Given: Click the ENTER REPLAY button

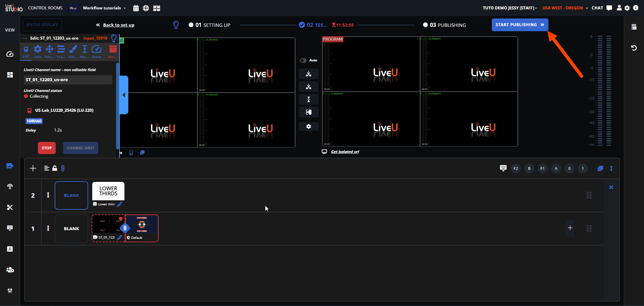Looking at the screenshot, I should [x=42, y=25].
